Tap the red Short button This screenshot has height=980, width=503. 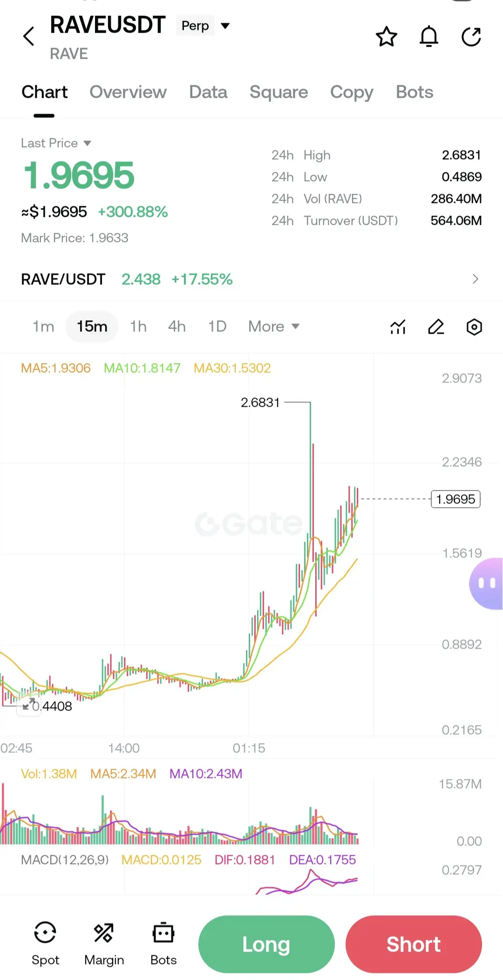point(414,944)
